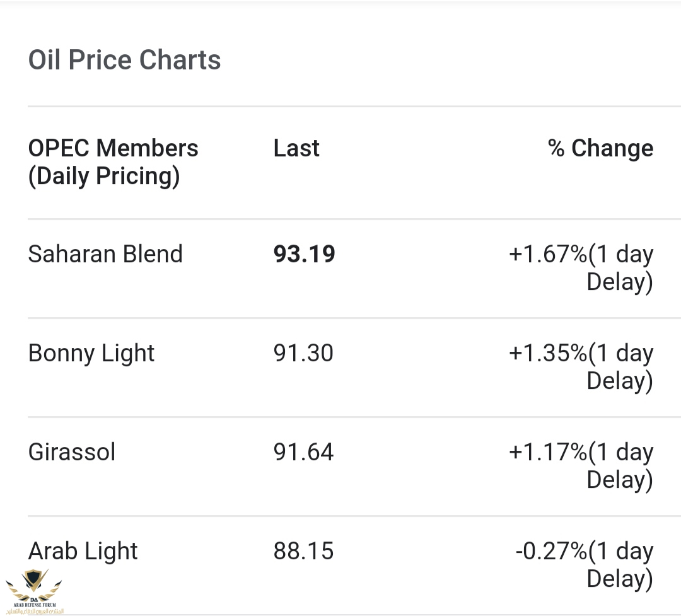Click the Oil Price Charts heading

coord(125,59)
